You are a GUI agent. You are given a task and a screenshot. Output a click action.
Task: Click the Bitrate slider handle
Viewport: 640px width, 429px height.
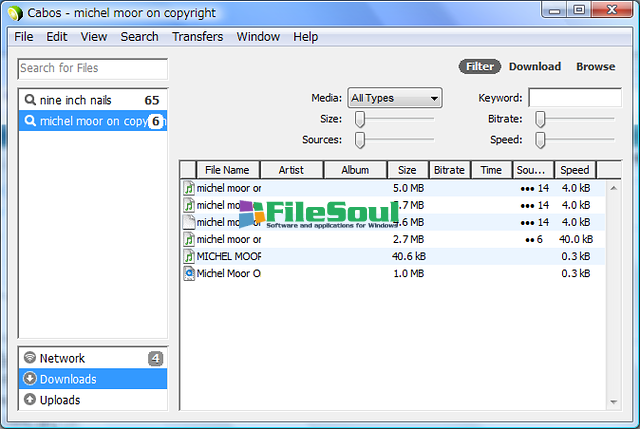[540, 119]
